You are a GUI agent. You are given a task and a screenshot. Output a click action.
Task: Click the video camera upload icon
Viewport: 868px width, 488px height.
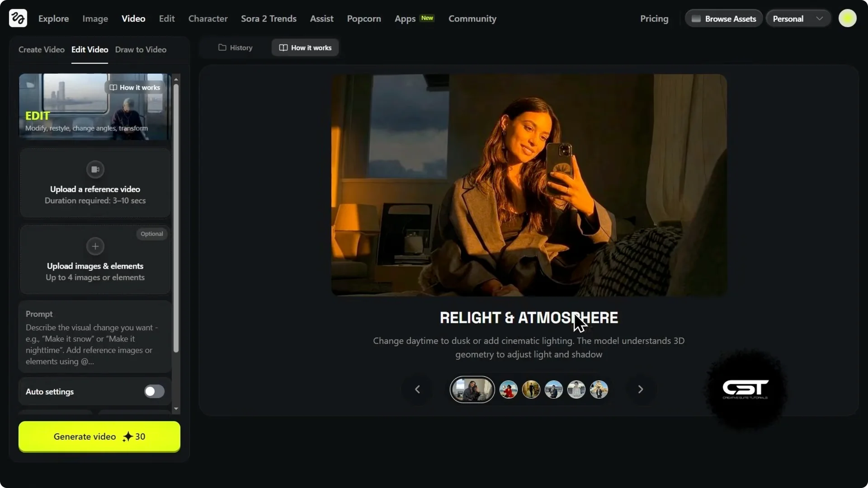click(x=95, y=169)
